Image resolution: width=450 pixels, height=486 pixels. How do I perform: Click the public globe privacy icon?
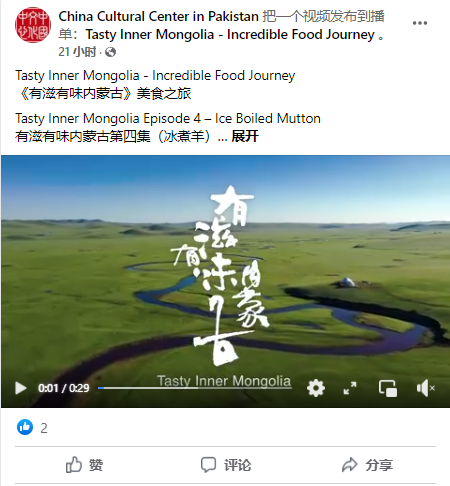pyautogui.click(x=110, y=52)
